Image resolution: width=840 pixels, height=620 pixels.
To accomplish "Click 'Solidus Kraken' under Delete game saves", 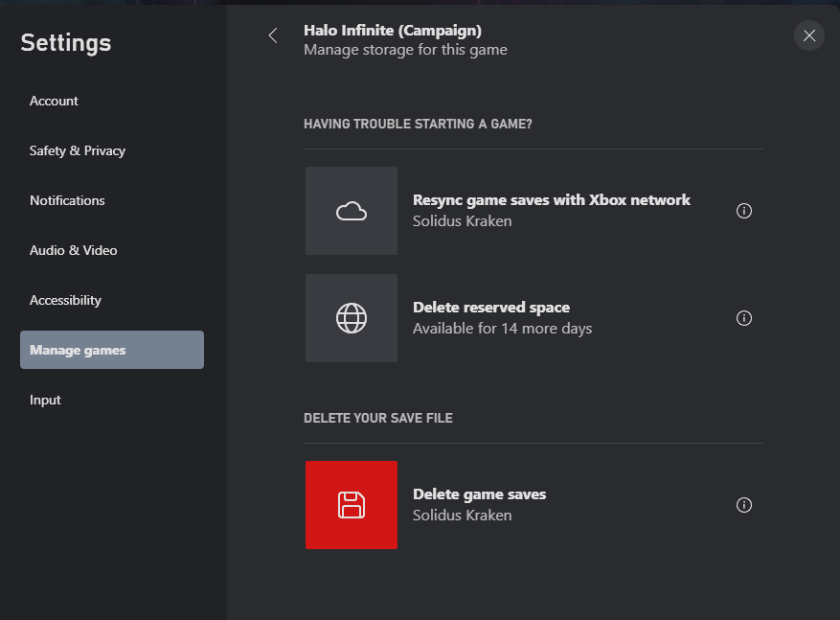I will [463, 516].
